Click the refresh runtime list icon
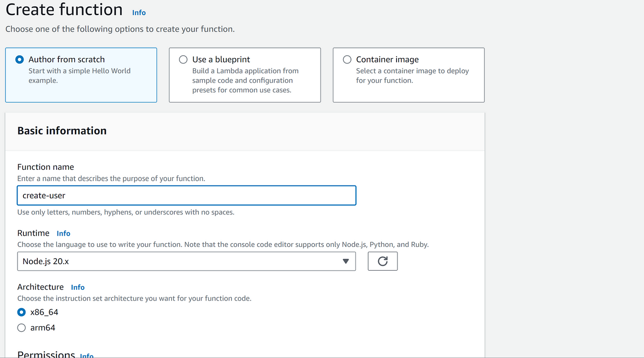 (382, 261)
